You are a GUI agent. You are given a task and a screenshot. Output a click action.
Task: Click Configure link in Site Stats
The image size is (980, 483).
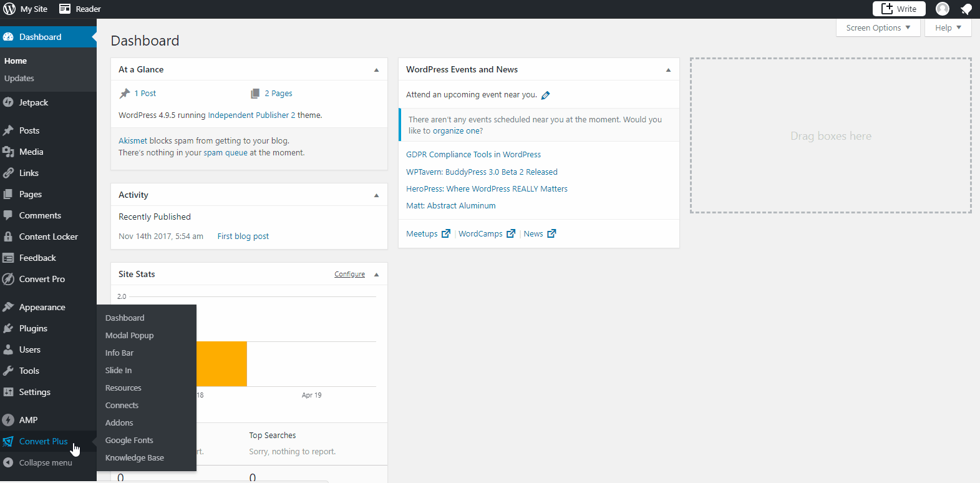click(x=349, y=274)
